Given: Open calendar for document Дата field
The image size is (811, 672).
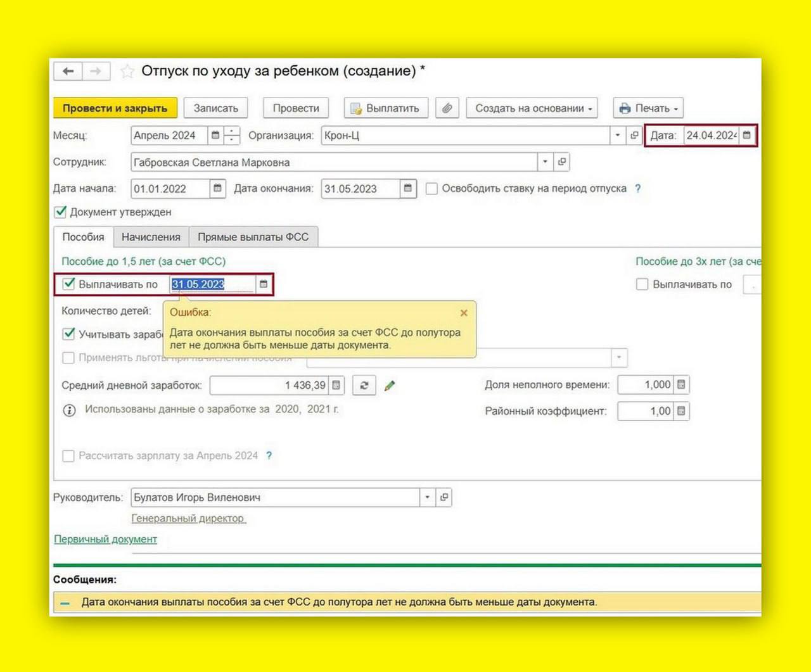Looking at the screenshot, I should pos(746,136).
